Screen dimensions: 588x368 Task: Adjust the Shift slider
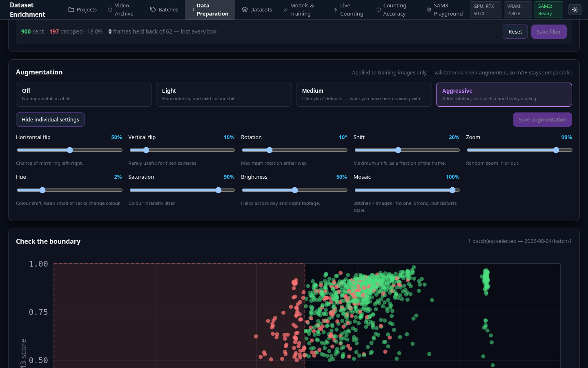407,150
